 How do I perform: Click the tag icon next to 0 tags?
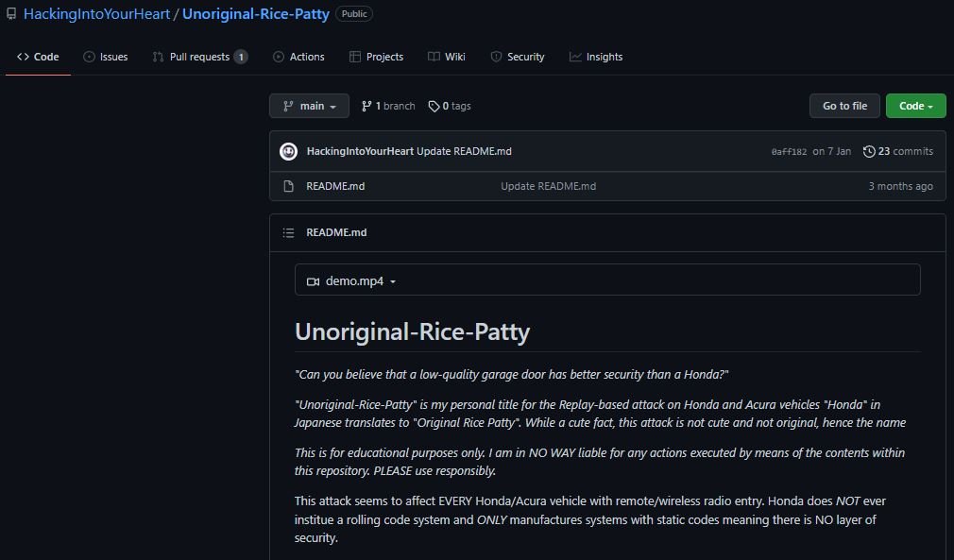434,107
